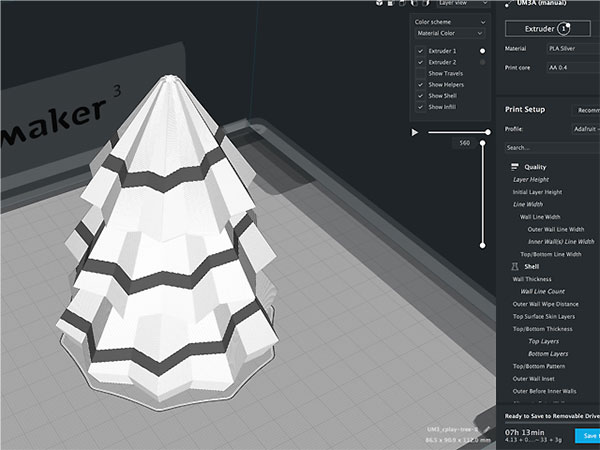Viewport: 600px width, 450px height.
Task: Open the PLA Silver material dropdown
Action: [x=570, y=48]
